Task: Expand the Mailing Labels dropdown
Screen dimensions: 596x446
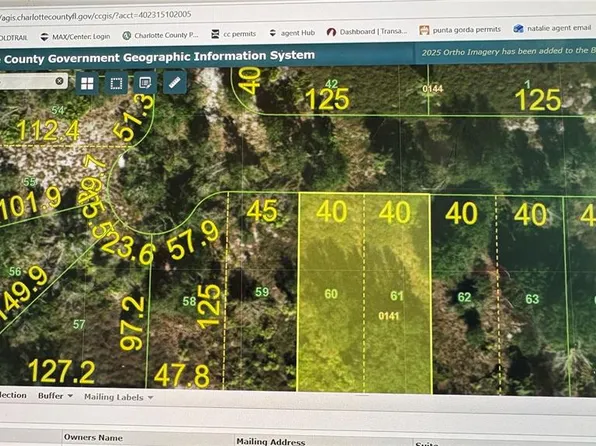Action: coord(119,397)
